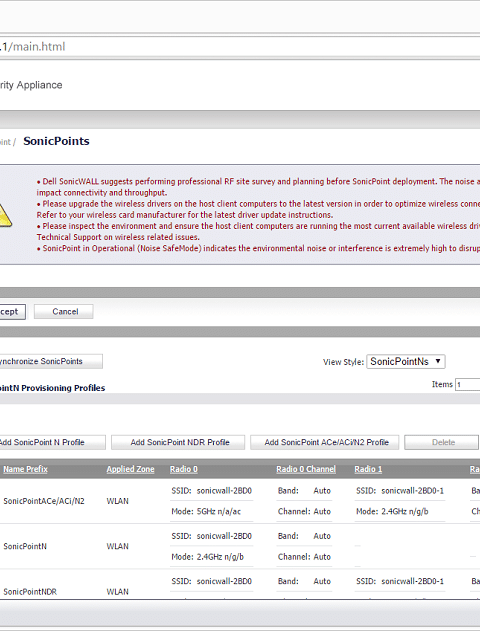Open the View Style dropdown
480x631 pixels.
(406, 361)
